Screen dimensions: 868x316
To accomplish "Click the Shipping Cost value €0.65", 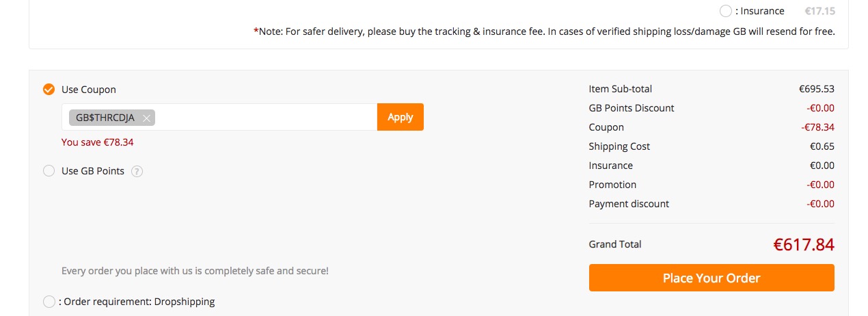I will tap(822, 146).
